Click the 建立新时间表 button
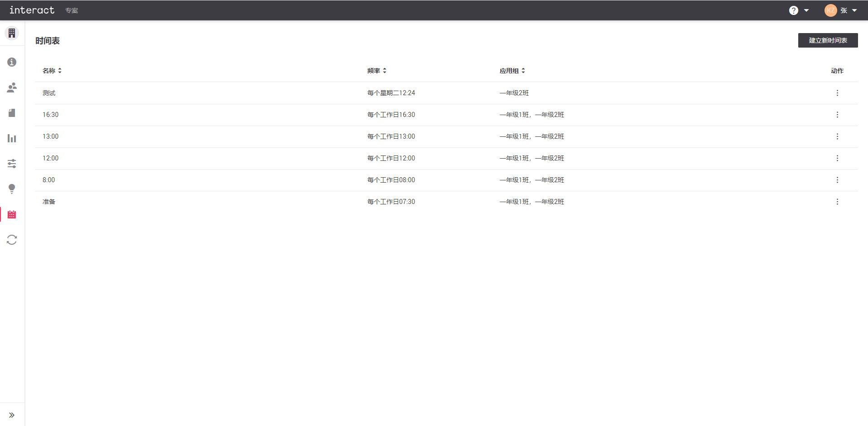 828,40
